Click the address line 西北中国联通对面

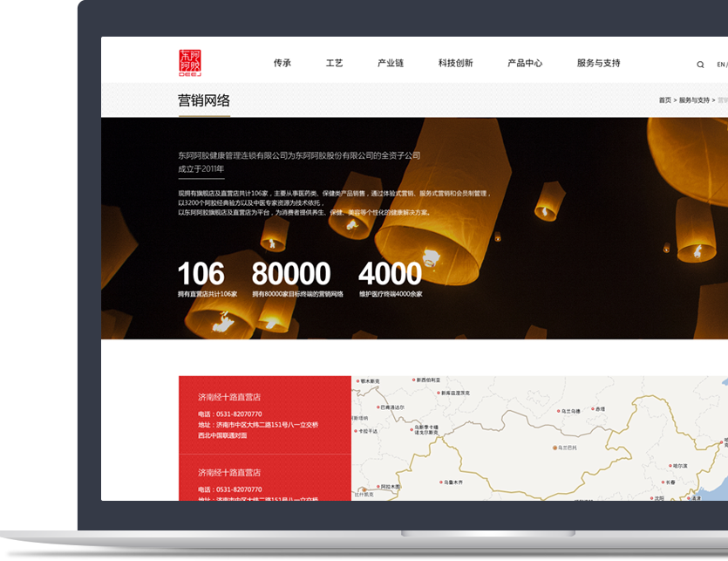click(x=222, y=435)
